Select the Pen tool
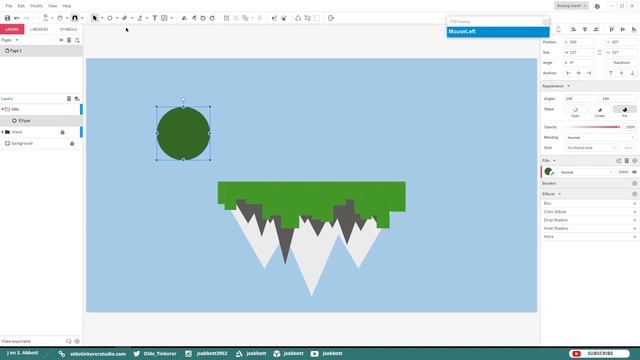 (125, 18)
